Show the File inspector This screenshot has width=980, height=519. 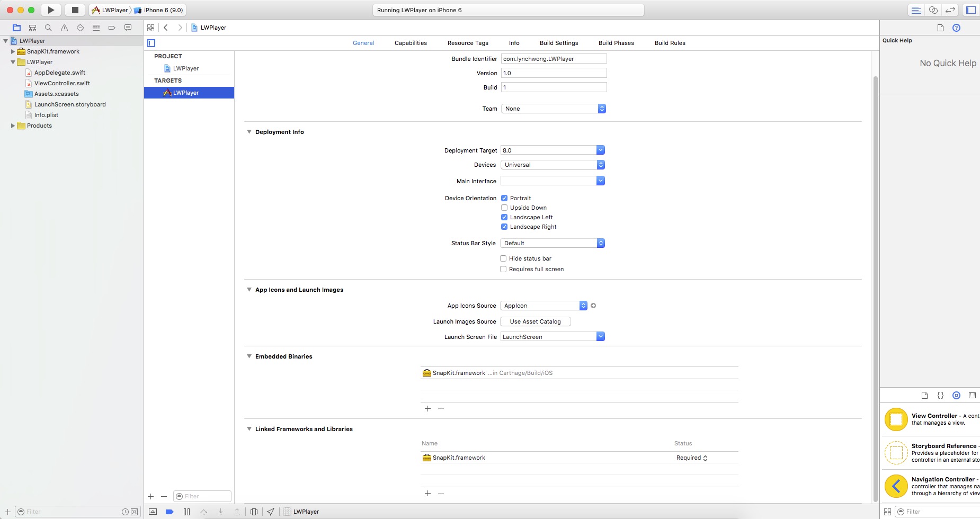[x=940, y=28]
